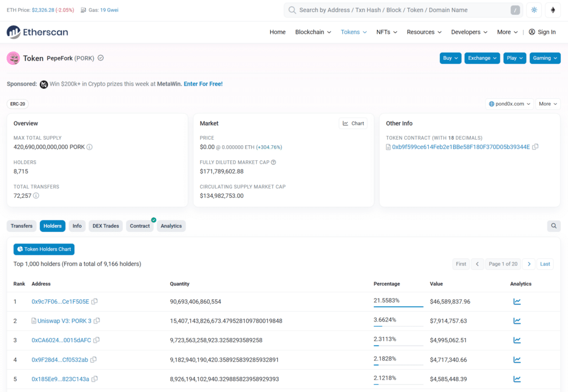Screen dimensions: 568x392
Task: Open token contract address 0xb9f599ce...39344E
Action: click(x=461, y=147)
